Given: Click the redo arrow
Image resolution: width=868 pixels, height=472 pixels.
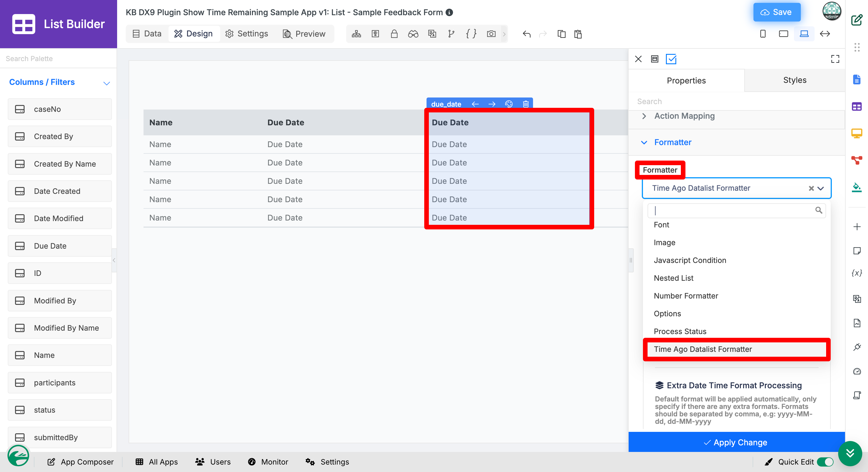Looking at the screenshot, I should tap(543, 34).
